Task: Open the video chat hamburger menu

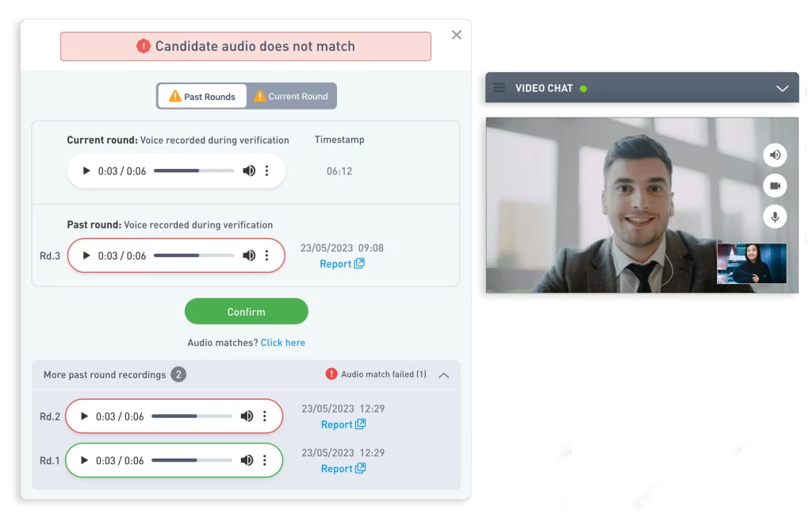Action: 500,87
